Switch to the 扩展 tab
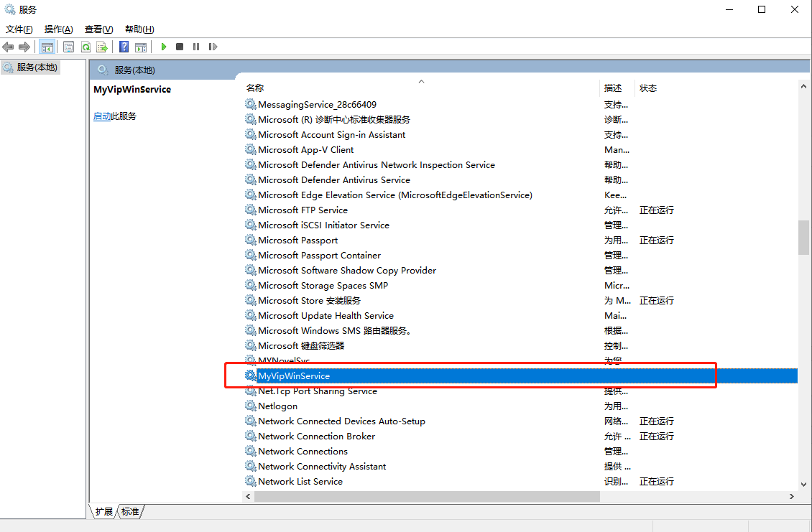 pyautogui.click(x=103, y=512)
